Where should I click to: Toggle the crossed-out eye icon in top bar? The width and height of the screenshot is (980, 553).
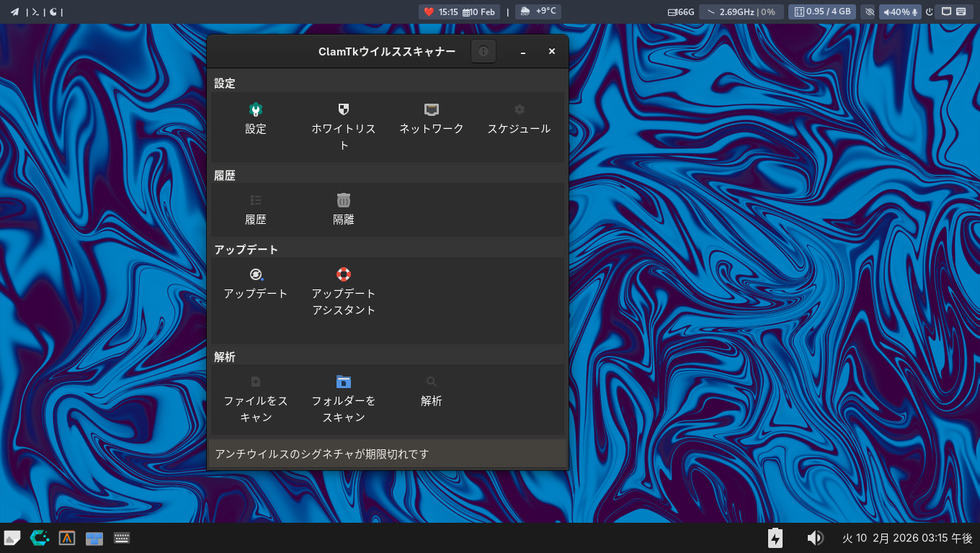869,12
